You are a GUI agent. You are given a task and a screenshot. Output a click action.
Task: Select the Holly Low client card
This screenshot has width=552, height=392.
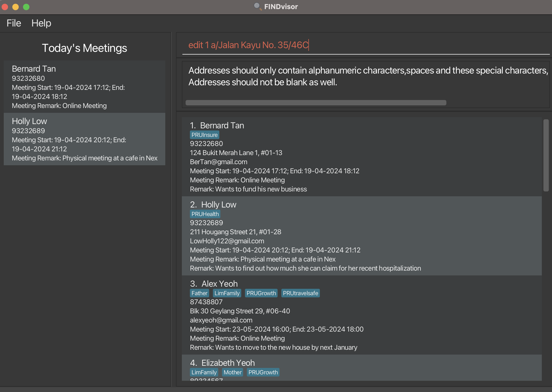click(362, 236)
